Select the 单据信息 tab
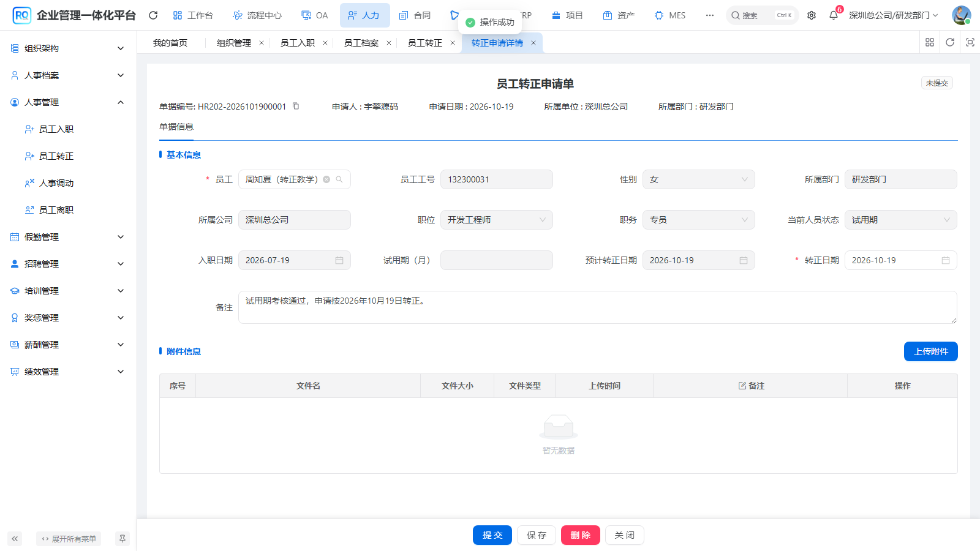This screenshot has height=551, width=980. 176,127
